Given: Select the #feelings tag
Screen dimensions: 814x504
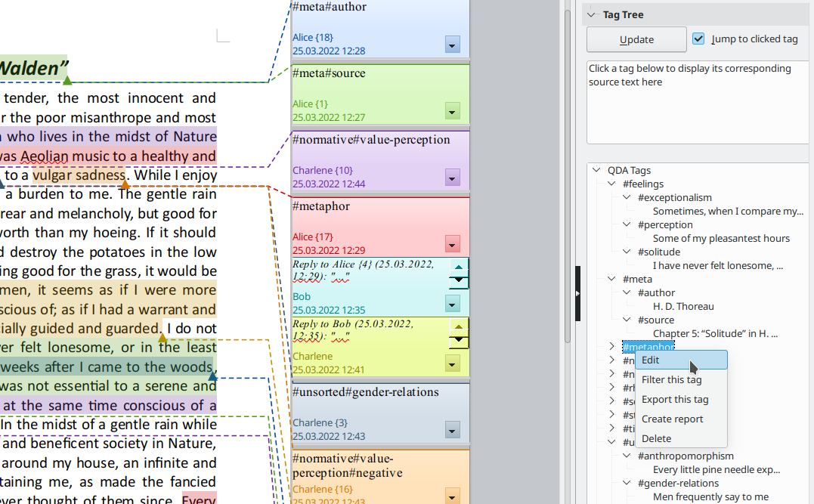Looking at the screenshot, I should 643,184.
